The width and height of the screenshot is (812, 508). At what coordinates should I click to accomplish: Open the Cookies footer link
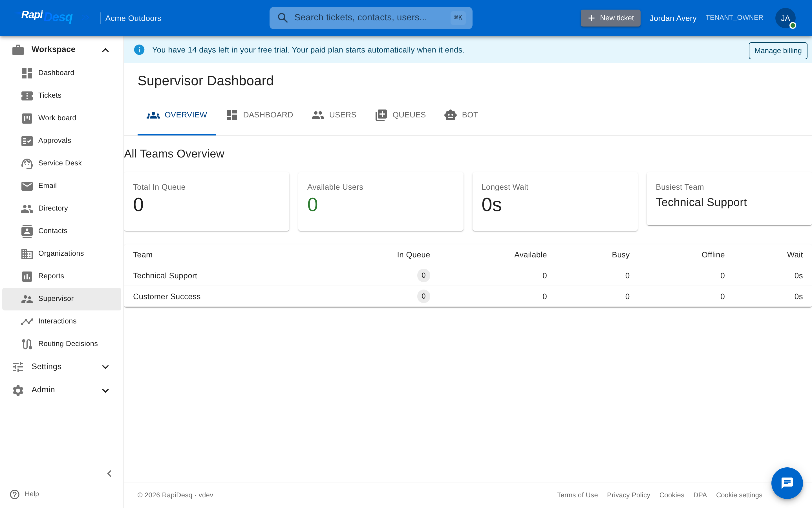pyautogui.click(x=671, y=495)
